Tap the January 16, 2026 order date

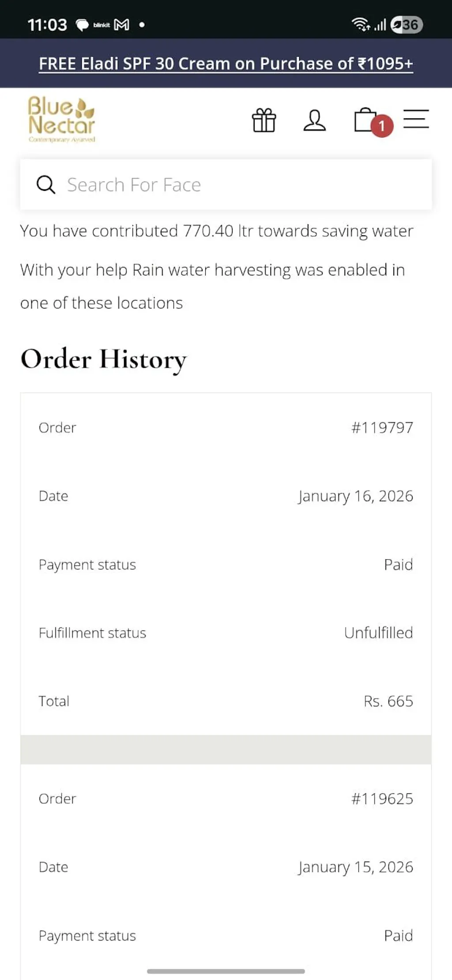point(355,496)
